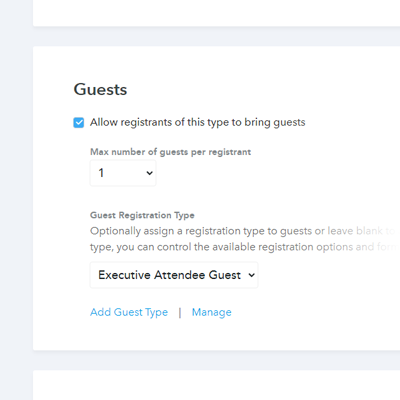Click the checkmark icon in blue checkbox
Screen dimensions: 400x400
pos(79,122)
